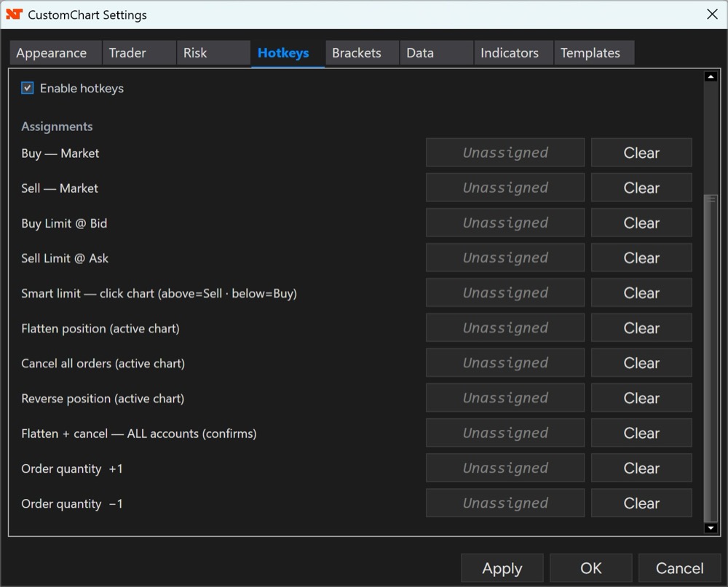Assign hotkey for Reverse position
This screenshot has width=728, height=587.
(x=505, y=398)
